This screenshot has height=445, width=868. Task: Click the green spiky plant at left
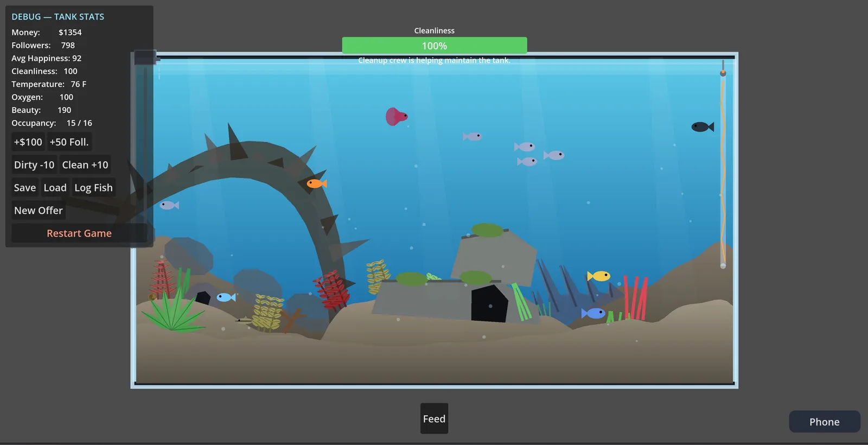point(173,309)
